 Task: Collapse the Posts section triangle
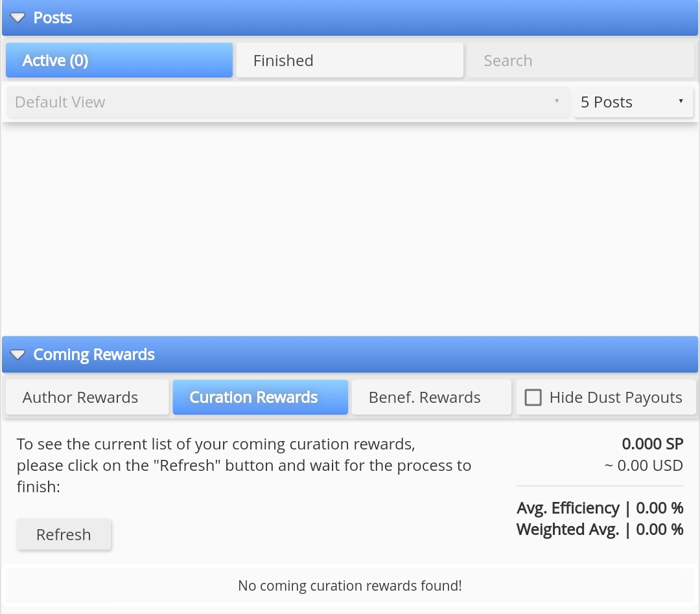click(17, 18)
